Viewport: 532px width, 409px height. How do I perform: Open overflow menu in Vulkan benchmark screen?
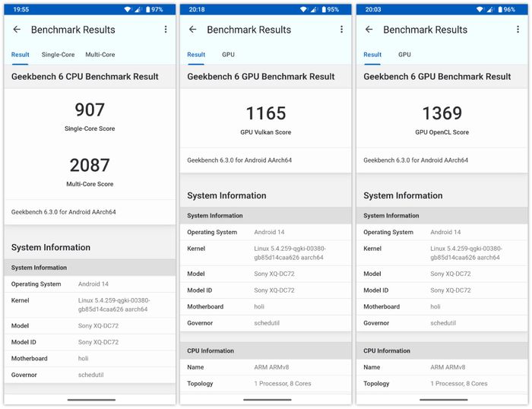(x=341, y=30)
